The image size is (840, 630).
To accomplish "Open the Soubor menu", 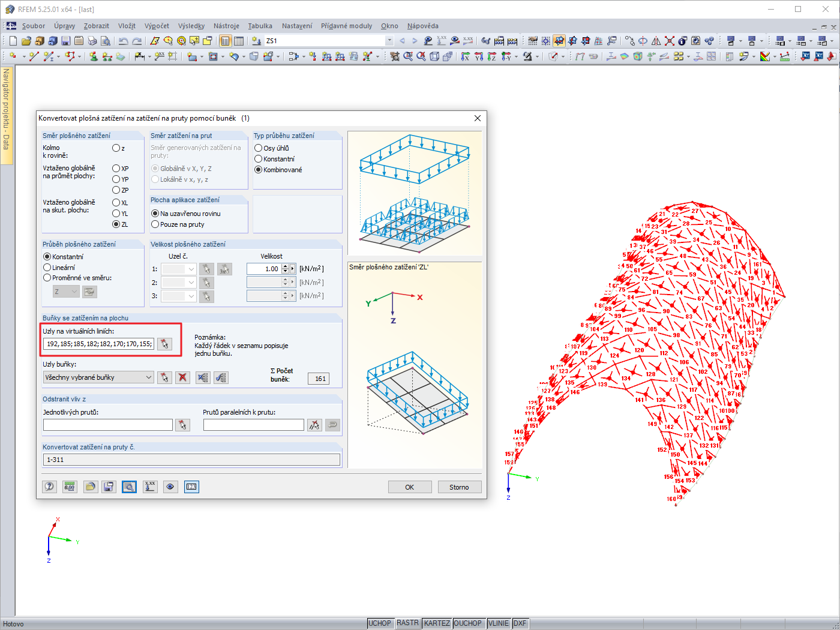I will pyautogui.click(x=34, y=26).
